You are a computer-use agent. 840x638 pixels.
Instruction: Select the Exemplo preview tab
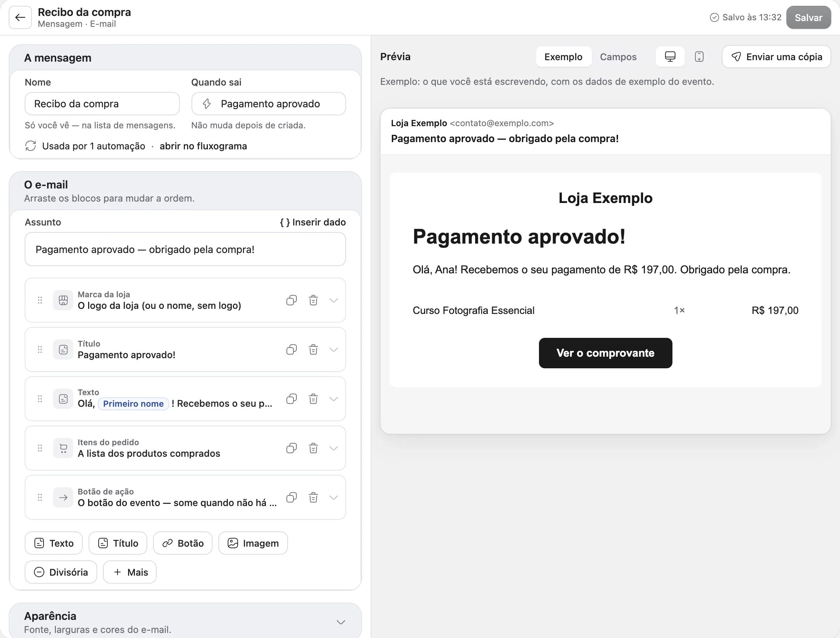[x=563, y=57]
